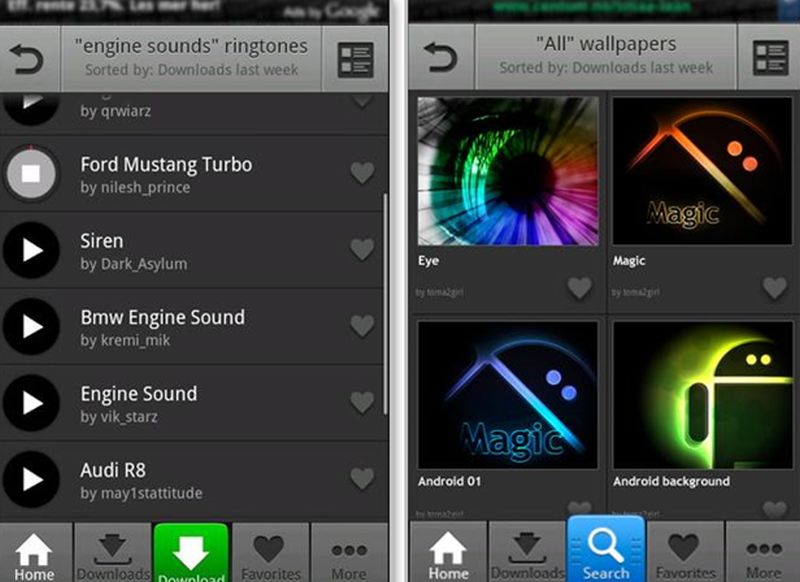Favorite the Eye wallpaper
Screen dimensions: 800x582
(580, 288)
